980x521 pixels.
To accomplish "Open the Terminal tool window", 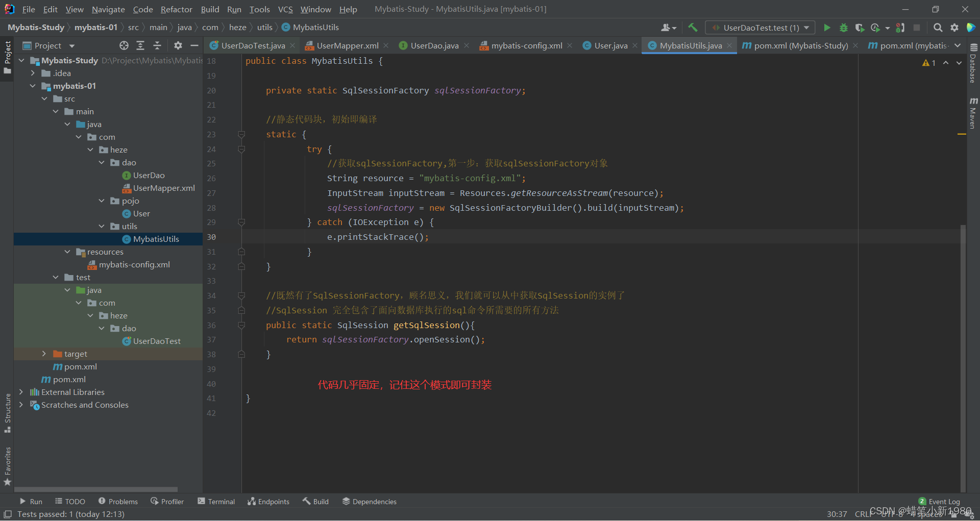I will click(x=216, y=502).
